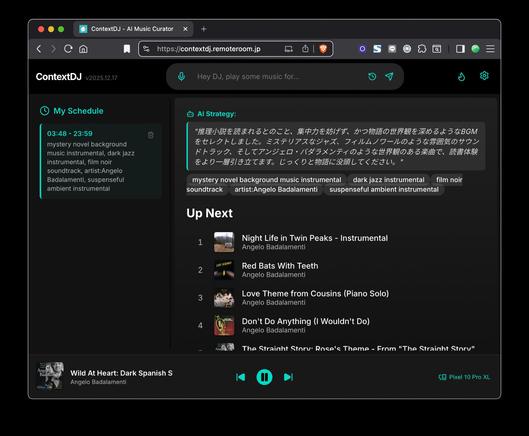Toggle the browser sidebar panel
This screenshot has width=529, height=436.
(460, 49)
